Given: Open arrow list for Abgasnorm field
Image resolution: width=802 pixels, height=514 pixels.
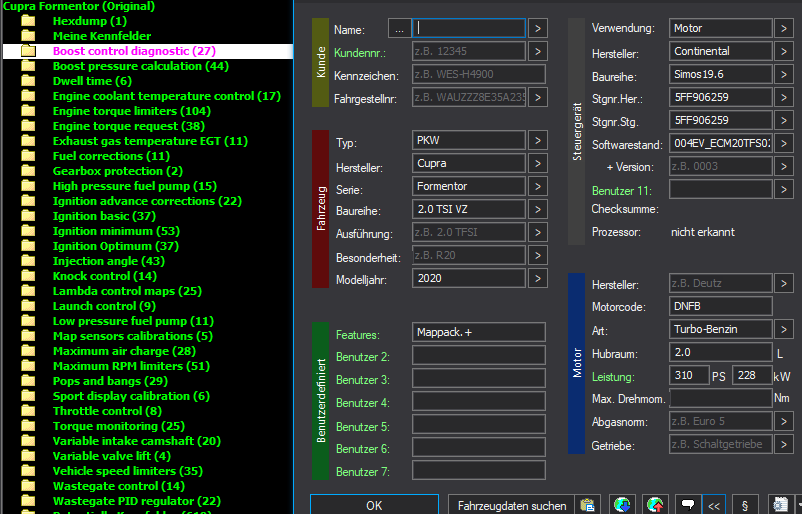Looking at the screenshot, I should click(x=784, y=421).
